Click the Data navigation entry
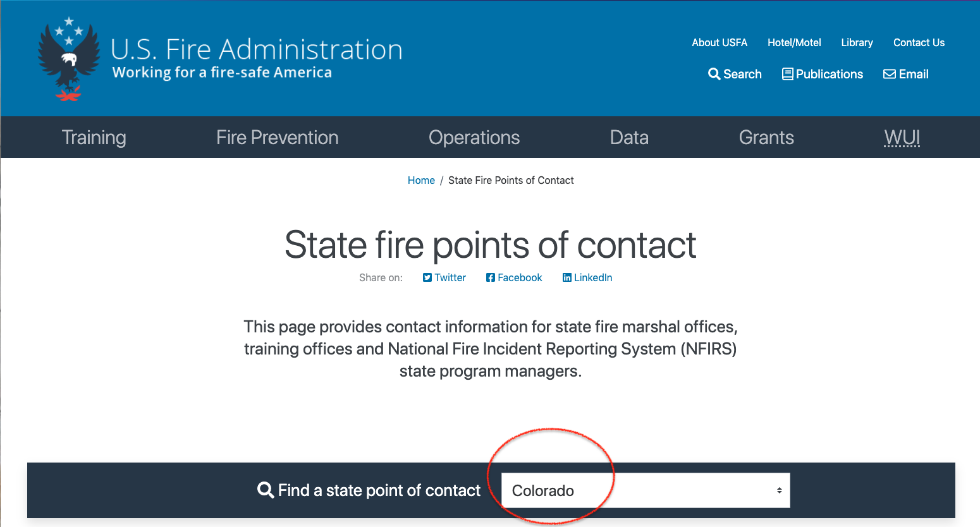The width and height of the screenshot is (980, 527). [x=629, y=137]
